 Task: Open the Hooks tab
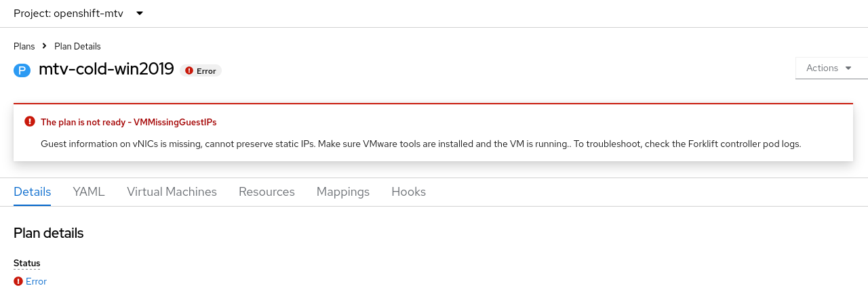coord(408,192)
